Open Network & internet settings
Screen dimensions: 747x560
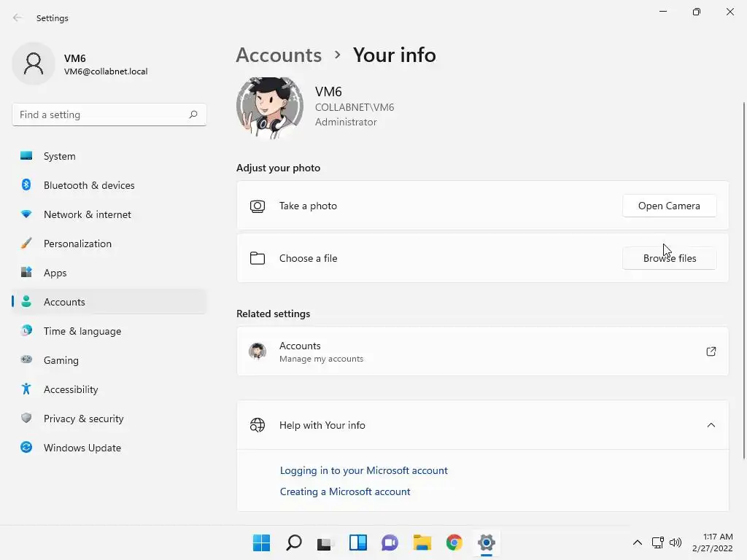tap(87, 214)
